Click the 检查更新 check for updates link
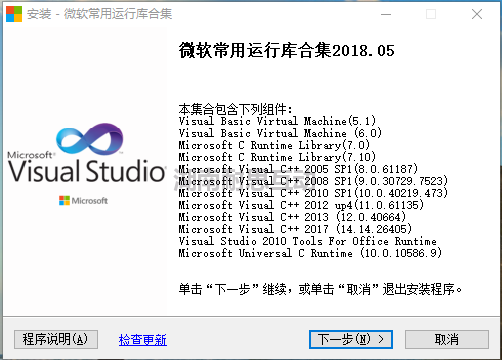 [x=143, y=340]
